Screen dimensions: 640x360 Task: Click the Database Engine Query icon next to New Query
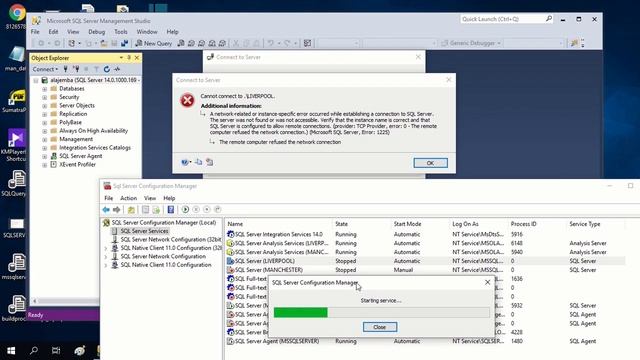(181, 43)
